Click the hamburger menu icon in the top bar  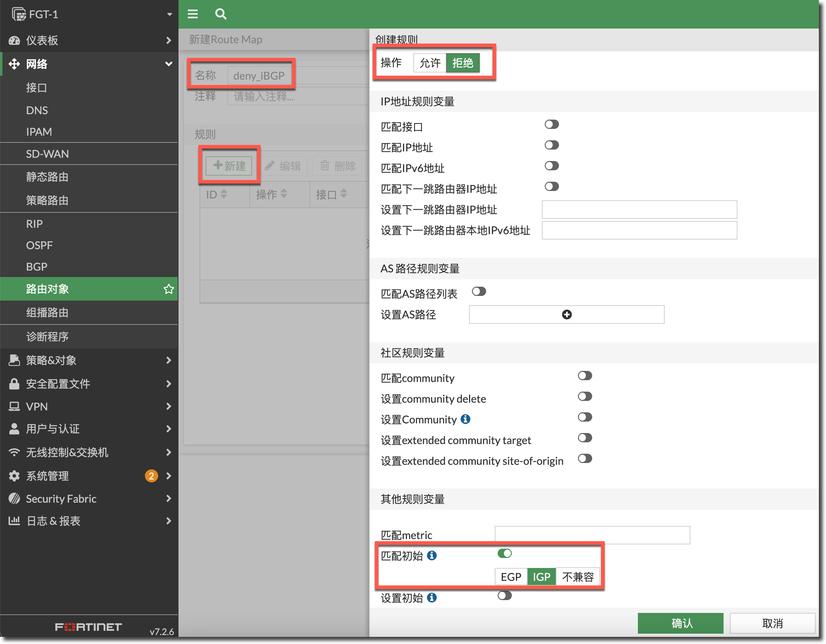click(192, 14)
